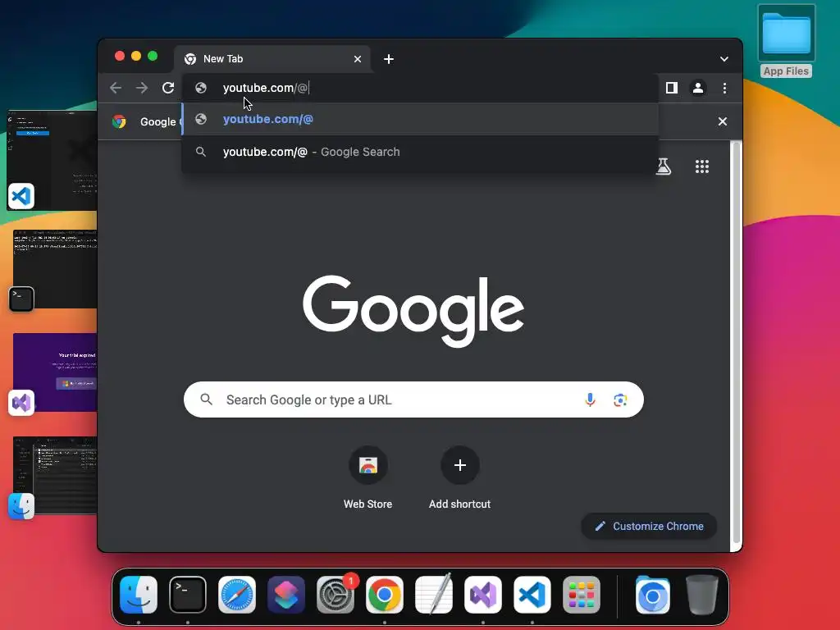Viewport: 840px width, 630px height.
Task: Switch to the VS Code Stage Manager window
Action: point(52,160)
